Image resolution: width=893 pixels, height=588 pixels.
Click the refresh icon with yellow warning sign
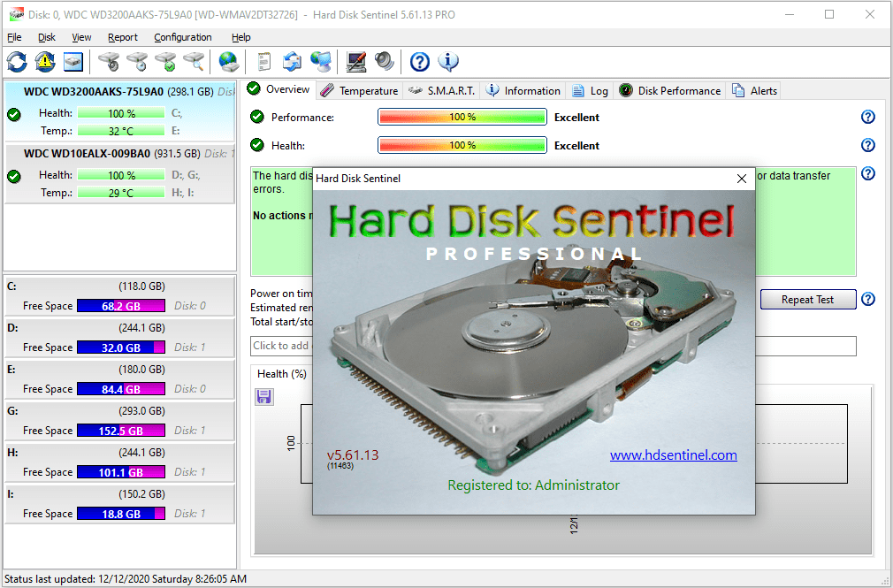(45, 62)
